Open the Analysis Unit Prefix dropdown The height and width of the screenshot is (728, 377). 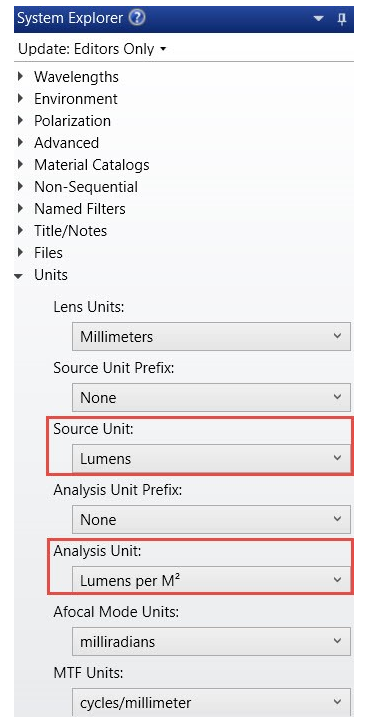point(211,520)
